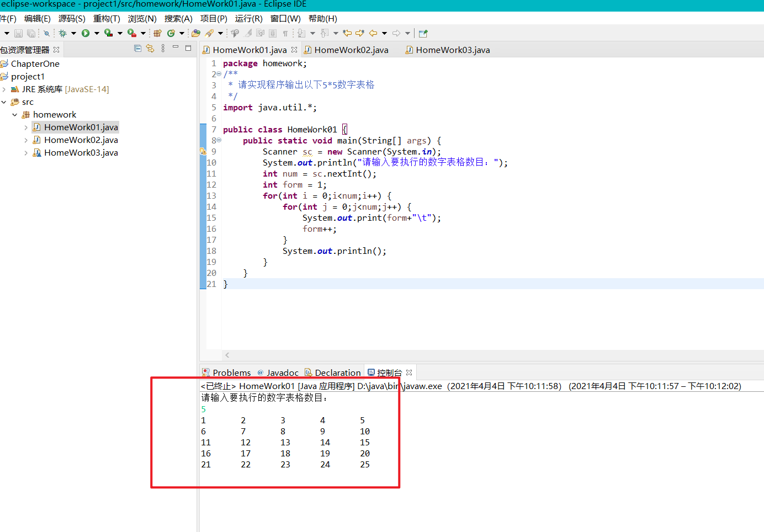764x532 pixels.
Task: Toggle Show Whitespace Characters pilcrow icon
Action: (285, 33)
